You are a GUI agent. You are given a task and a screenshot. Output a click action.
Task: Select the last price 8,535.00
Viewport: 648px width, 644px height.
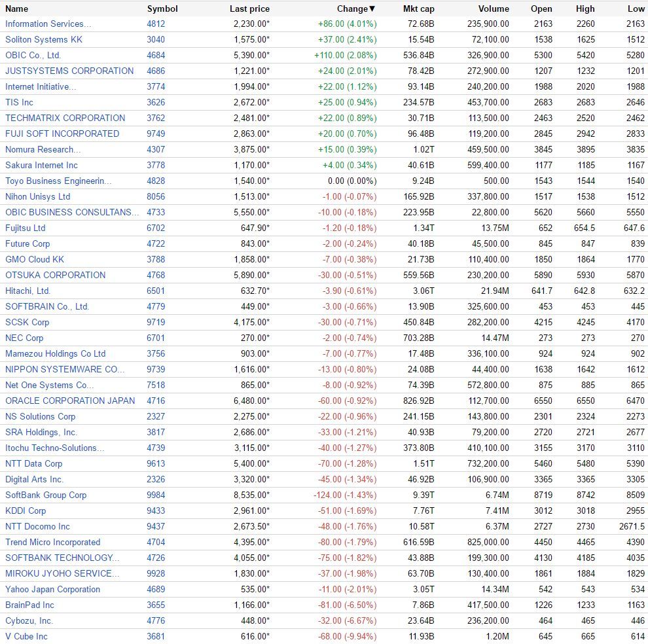[x=252, y=495]
